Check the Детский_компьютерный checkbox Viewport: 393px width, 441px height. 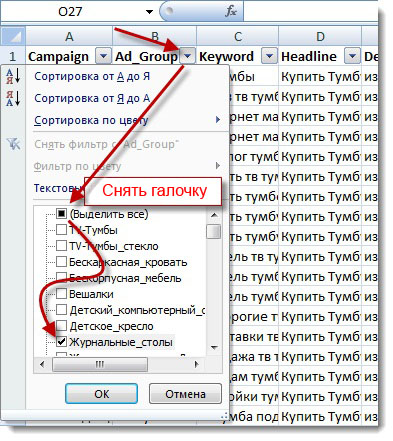61,310
